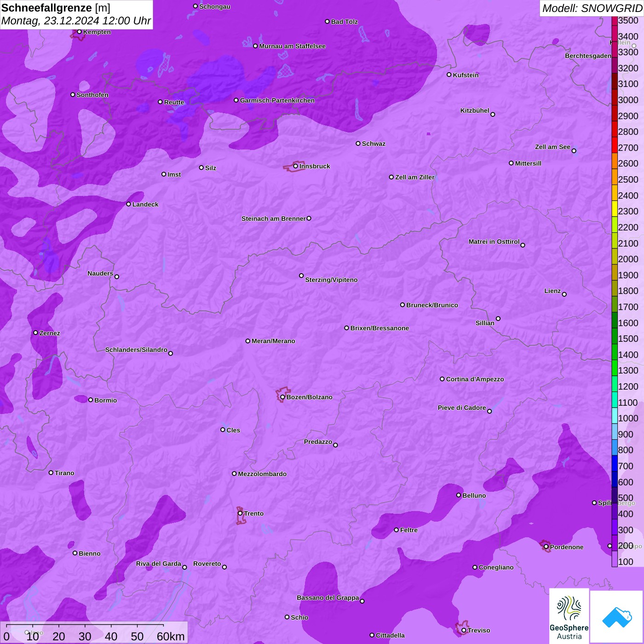644x644 pixels.
Task: Select the Kufstein map marker
Action: 449,75
